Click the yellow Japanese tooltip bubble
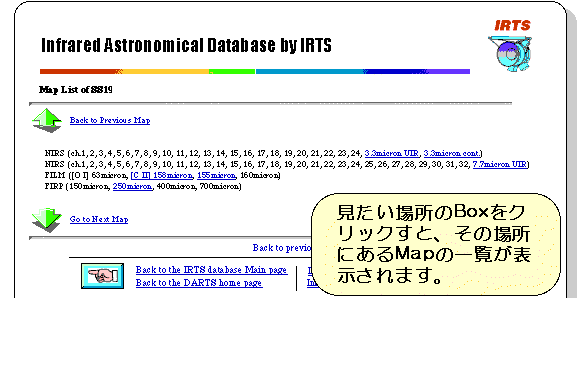The width and height of the screenshot is (586, 376). (436, 244)
